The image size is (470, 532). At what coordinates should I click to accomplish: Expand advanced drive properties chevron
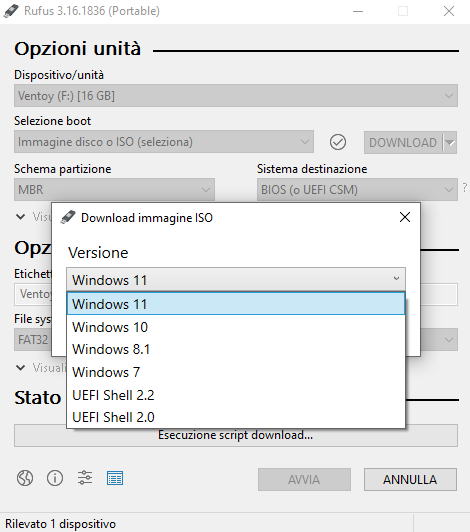(21, 216)
